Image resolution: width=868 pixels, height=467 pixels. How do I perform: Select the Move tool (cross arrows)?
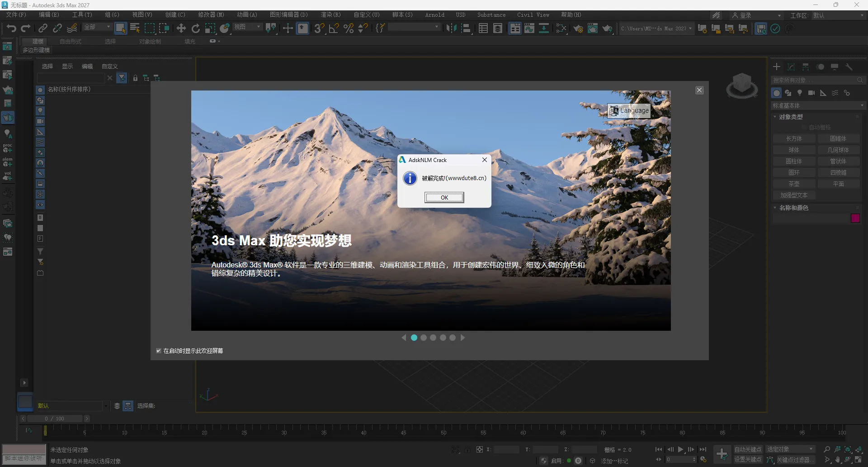click(181, 29)
